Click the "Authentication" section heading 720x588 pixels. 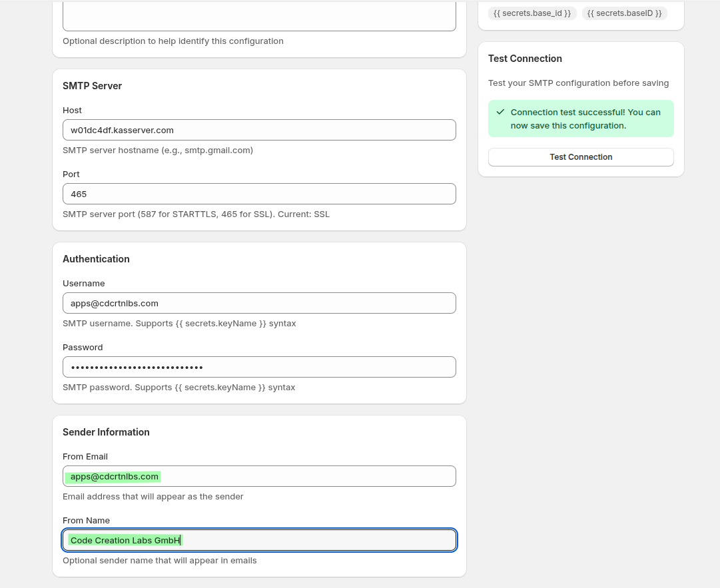tap(96, 258)
